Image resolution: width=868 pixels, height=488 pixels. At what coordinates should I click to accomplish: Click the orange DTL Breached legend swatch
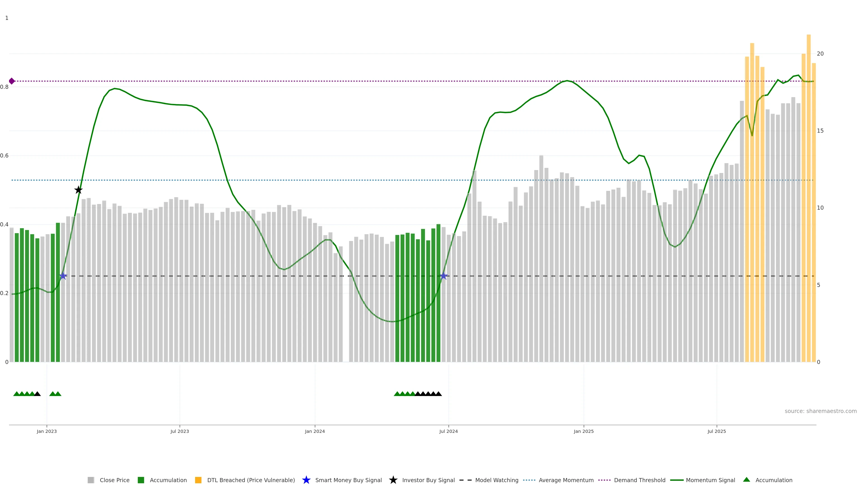pos(198,480)
